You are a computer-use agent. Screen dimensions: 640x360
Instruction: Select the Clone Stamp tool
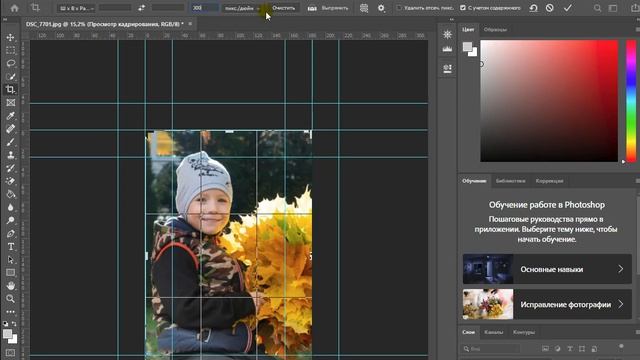(11, 155)
